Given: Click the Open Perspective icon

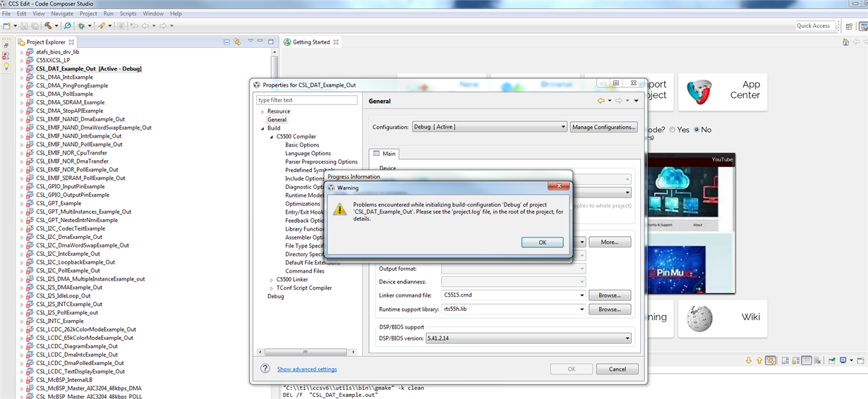Looking at the screenshot, I should point(850,25).
